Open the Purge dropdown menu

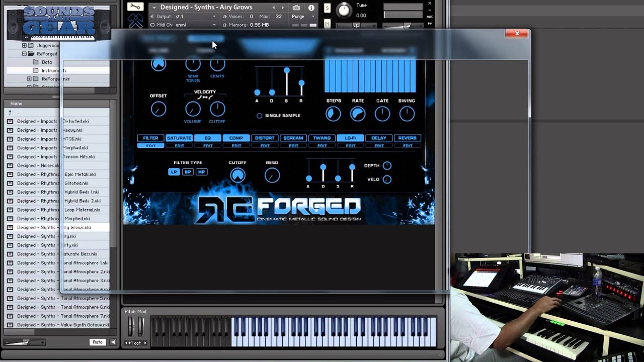[303, 17]
